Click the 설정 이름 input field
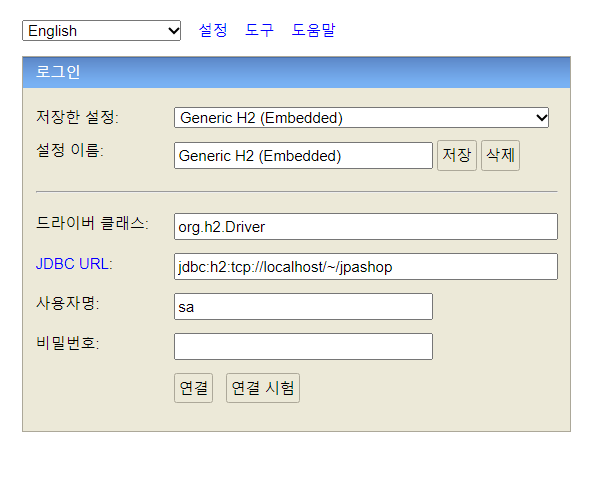 pyautogui.click(x=304, y=156)
